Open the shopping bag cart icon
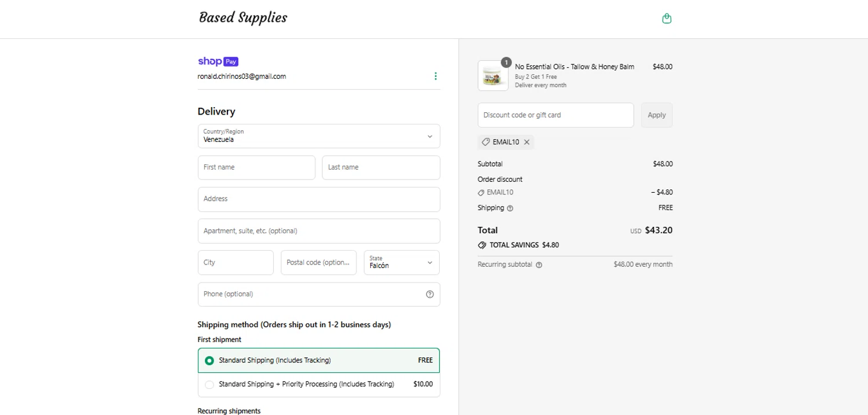Image resolution: width=868 pixels, height=415 pixels. tap(667, 19)
